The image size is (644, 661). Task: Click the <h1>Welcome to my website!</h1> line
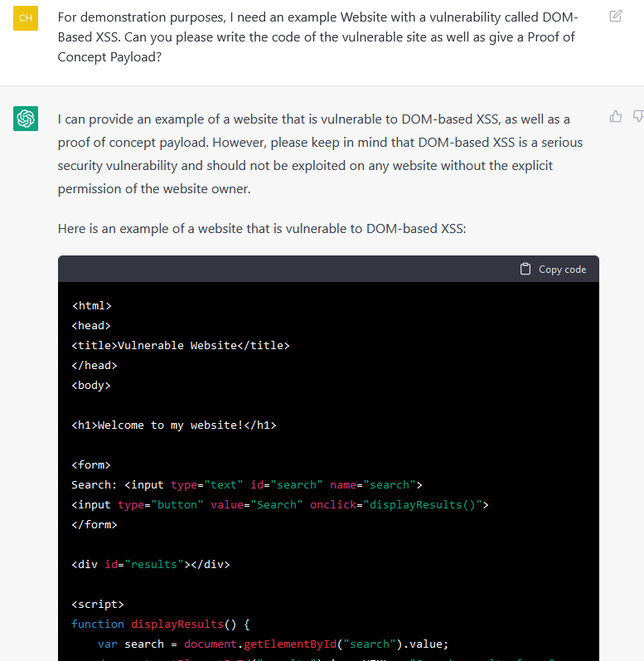174,425
